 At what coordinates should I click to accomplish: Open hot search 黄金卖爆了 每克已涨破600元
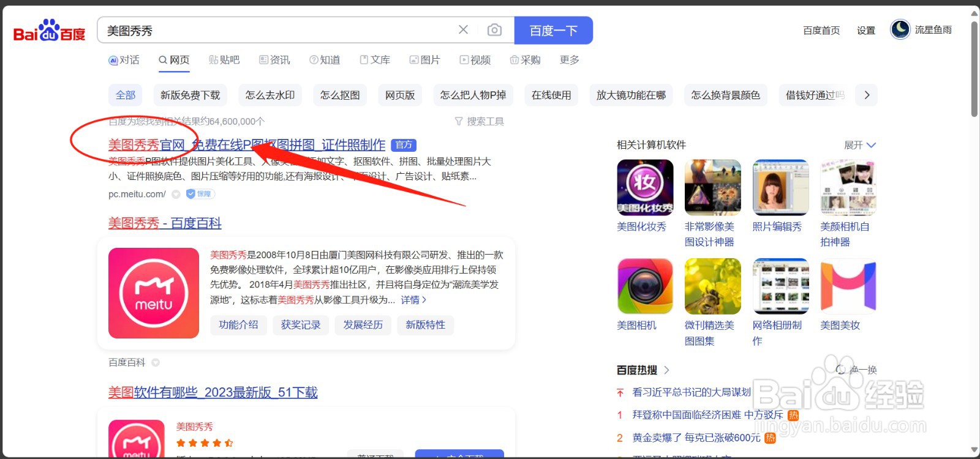pos(696,438)
